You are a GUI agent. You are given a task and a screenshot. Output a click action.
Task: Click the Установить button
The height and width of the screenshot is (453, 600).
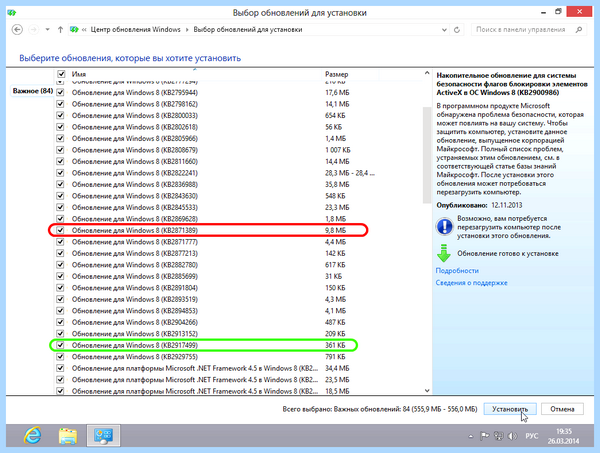[x=510, y=409]
